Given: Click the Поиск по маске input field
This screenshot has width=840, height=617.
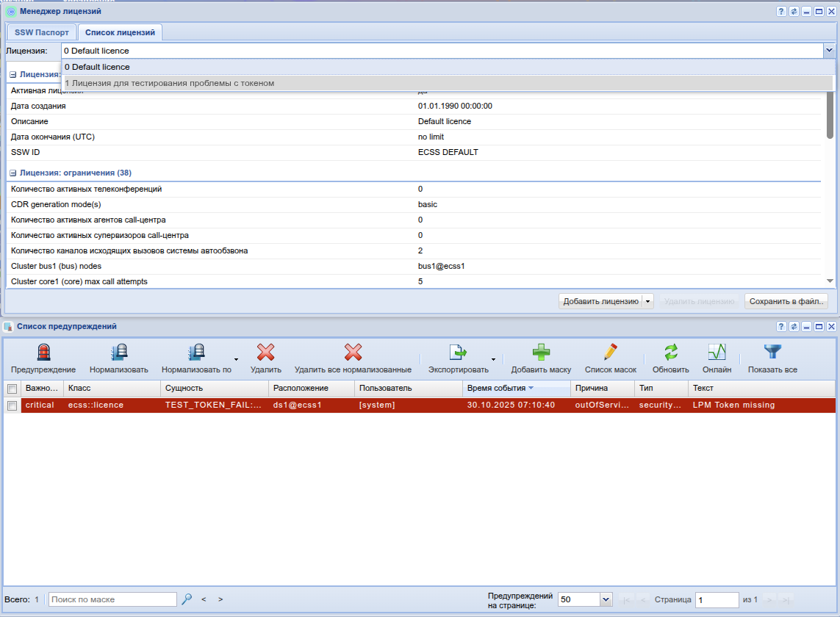Looking at the screenshot, I should click(x=113, y=599).
